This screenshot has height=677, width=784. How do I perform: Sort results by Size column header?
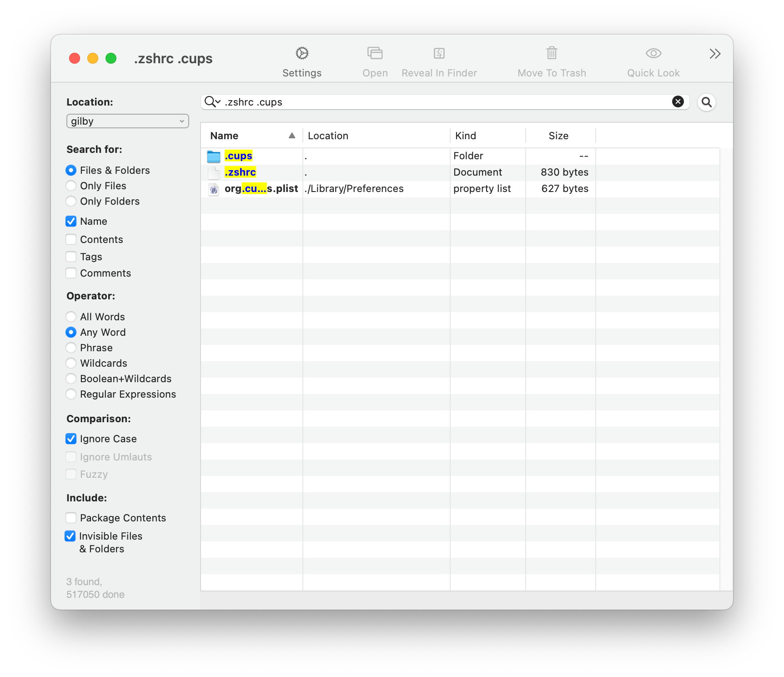pos(558,136)
